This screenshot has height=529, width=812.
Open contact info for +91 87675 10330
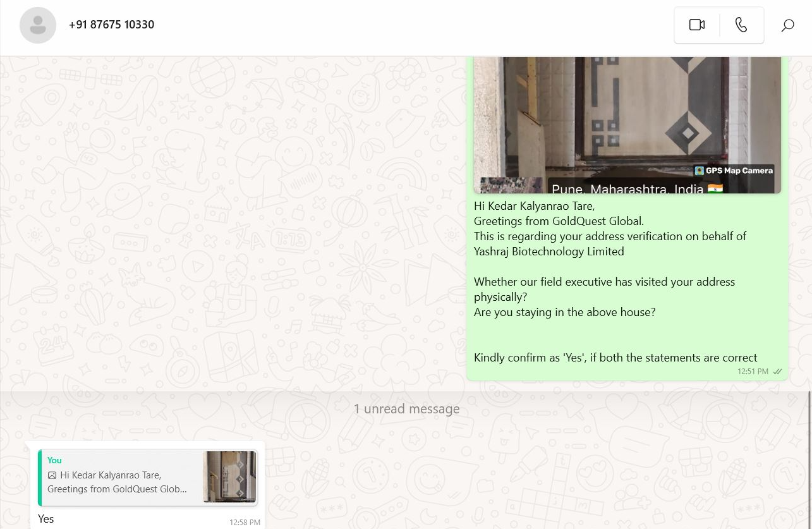[x=111, y=25]
